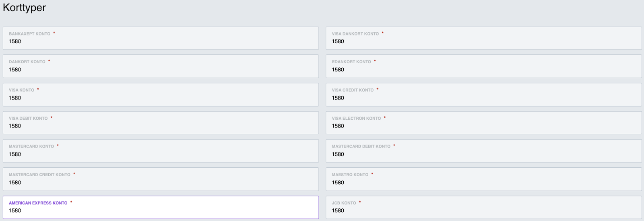Focus the Mastercard Konto input field
This screenshot has width=644, height=221.
tap(161, 151)
